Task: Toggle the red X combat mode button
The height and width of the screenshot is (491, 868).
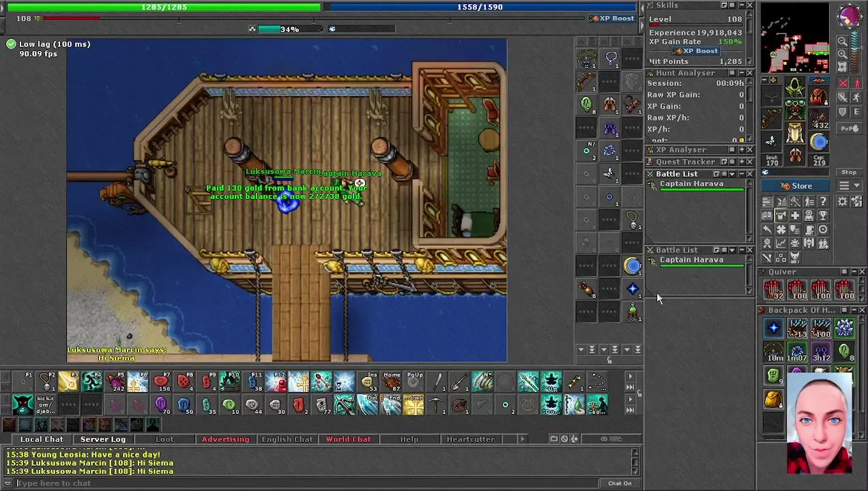Action: (843, 83)
